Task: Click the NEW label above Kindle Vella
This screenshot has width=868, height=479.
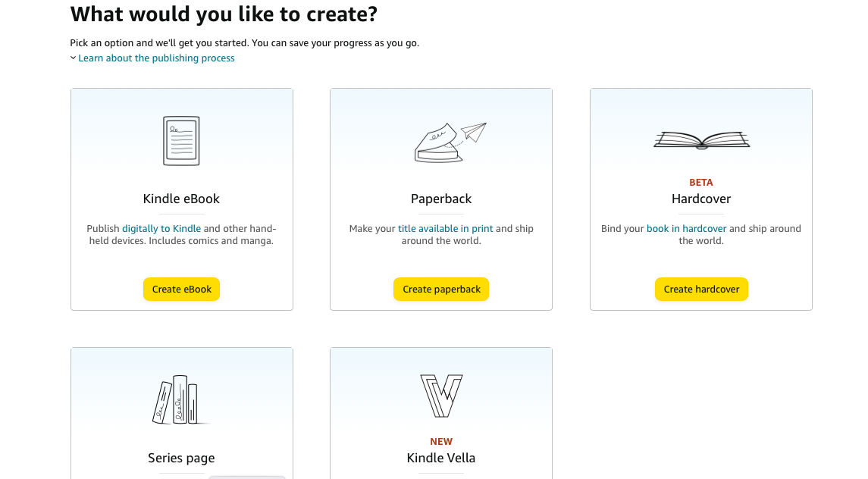Action: click(441, 442)
